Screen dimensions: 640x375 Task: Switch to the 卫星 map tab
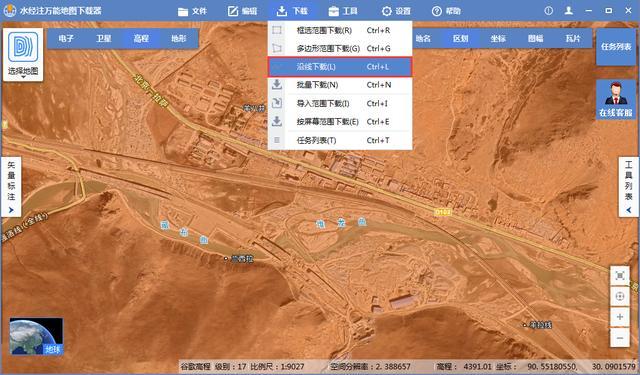pos(104,39)
